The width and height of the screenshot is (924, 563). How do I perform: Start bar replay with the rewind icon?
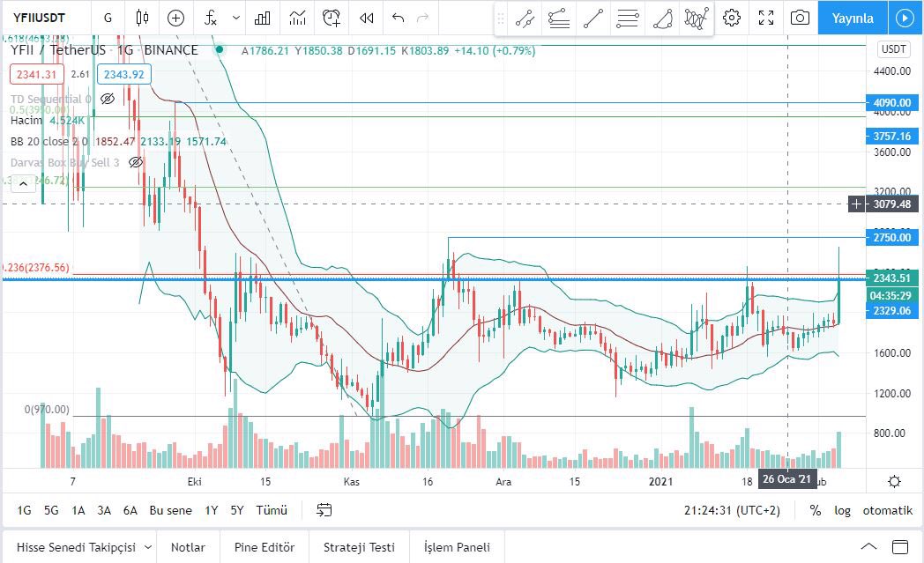coord(367,18)
